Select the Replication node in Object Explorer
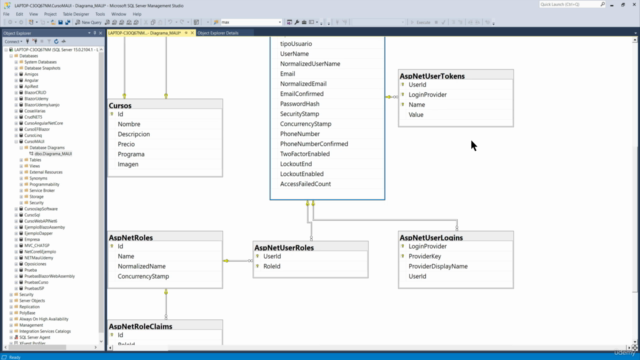Screen dimensions: 640x360 point(29,307)
